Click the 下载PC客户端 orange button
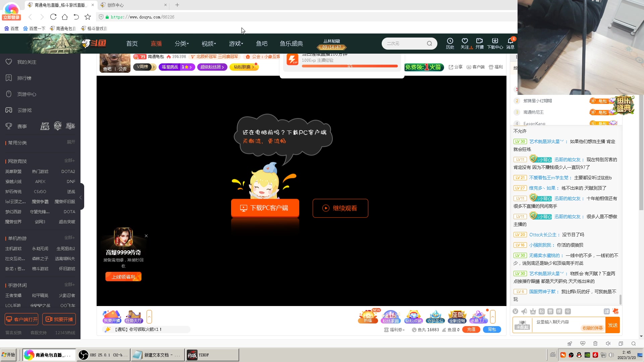The width and height of the screenshot is (644, 362). [x=265, y=208]
